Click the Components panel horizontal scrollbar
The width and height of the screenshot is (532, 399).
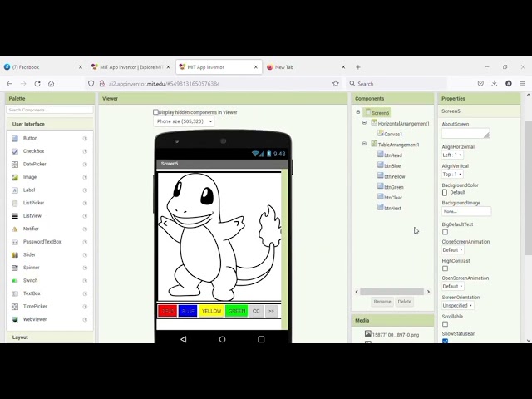click(x=392, y=292)
